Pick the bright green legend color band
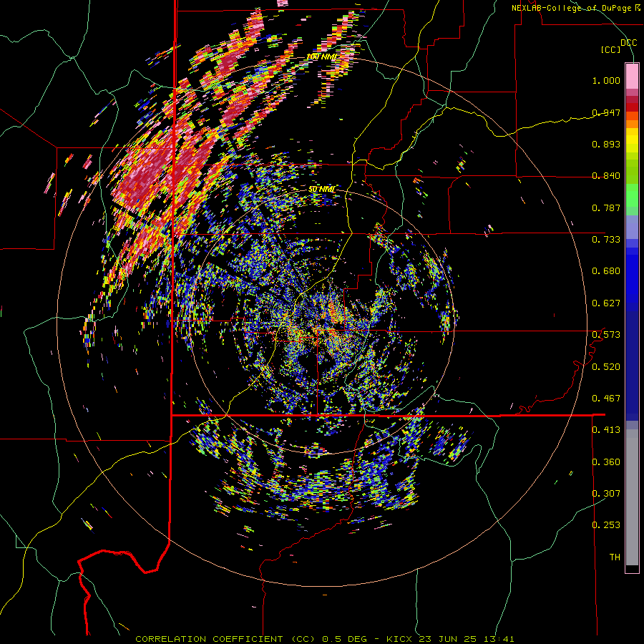Image resolution: width=644 pixels, height=644 pixels. (x=632, y=195)
